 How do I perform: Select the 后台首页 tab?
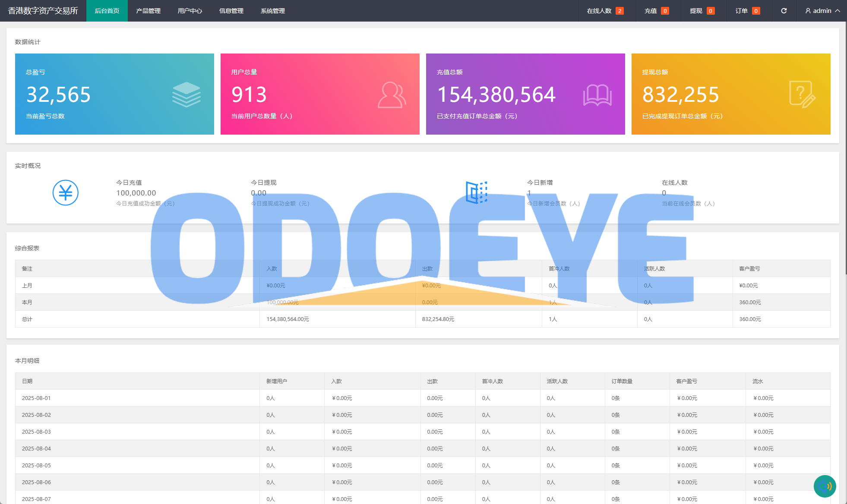pyautogui.click(x=107, y=11)
